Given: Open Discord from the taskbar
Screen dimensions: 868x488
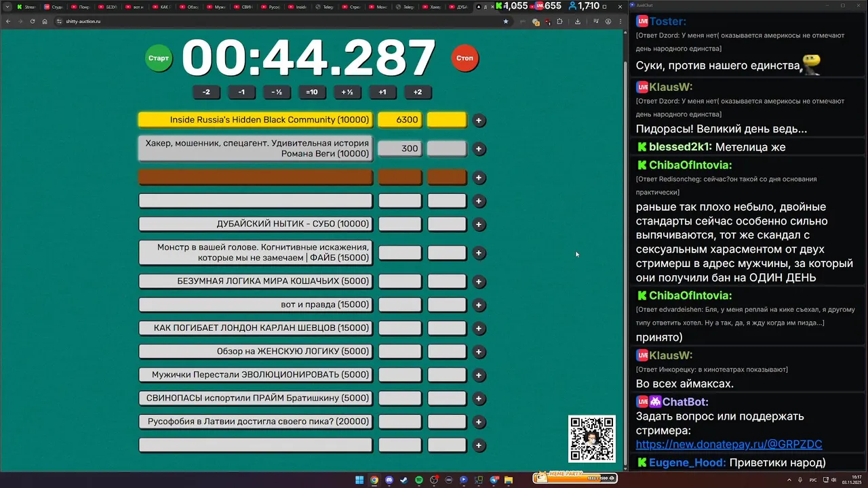Looking at the screenshot, I should [x=389, y=480].
